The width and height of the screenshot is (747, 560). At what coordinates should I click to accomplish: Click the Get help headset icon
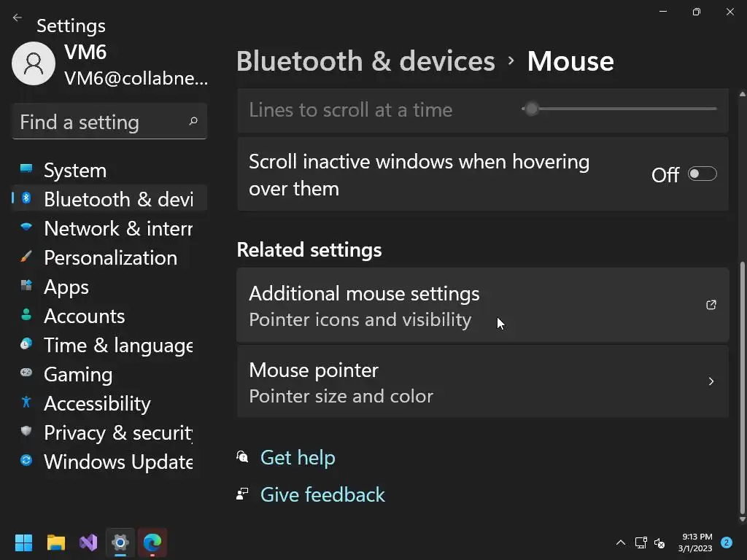pos(242,457)
